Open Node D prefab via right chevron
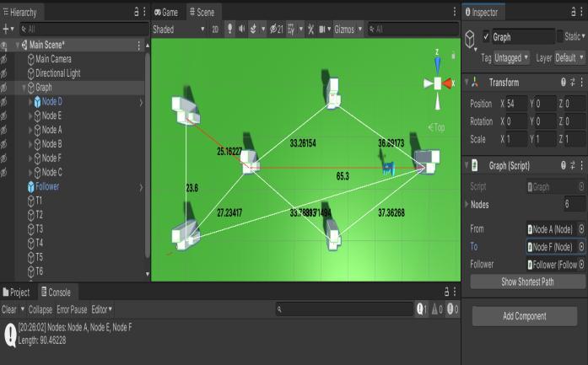 click(141, 102)
